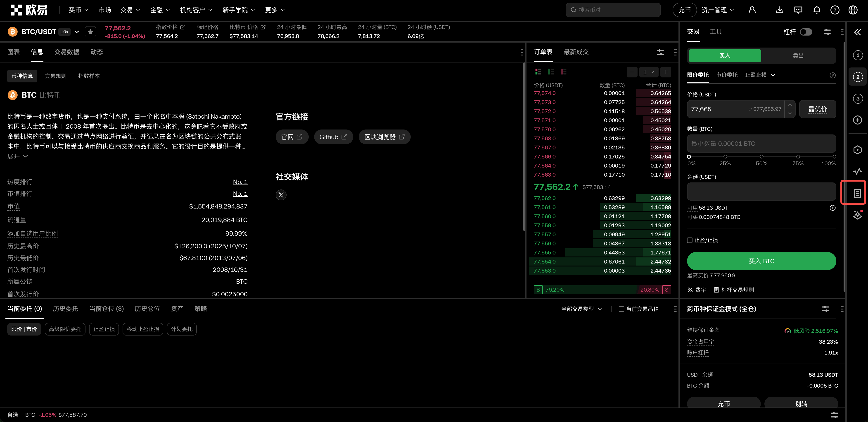Click the 最优价 button
Viewport: 868px width, 422px height.
tap(818, 109)
